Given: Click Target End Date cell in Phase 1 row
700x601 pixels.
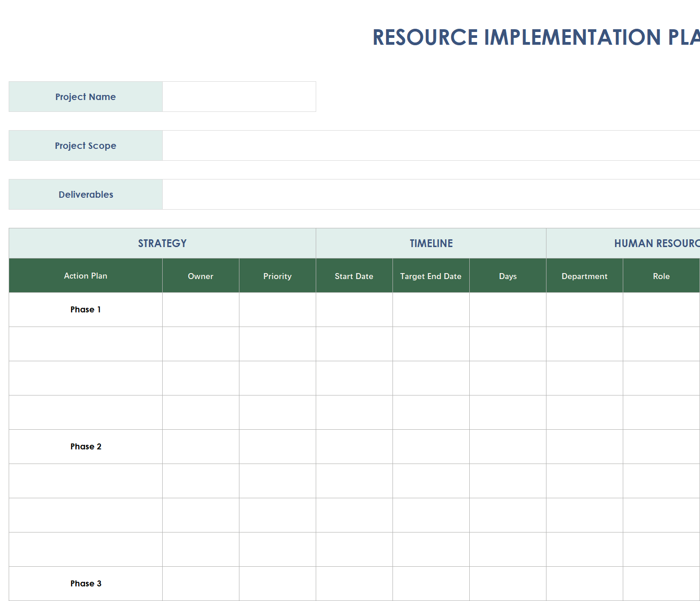Looking at the screenshot, I should (431, 310).
